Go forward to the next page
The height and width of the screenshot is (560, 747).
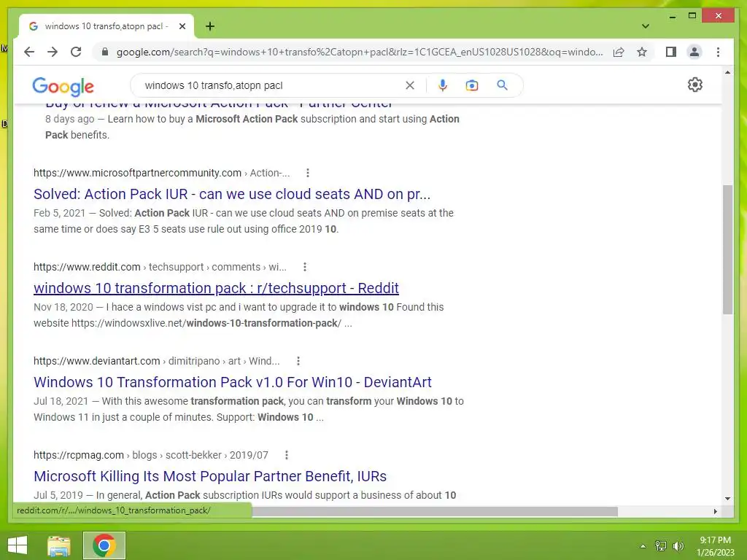pos(53,52)
